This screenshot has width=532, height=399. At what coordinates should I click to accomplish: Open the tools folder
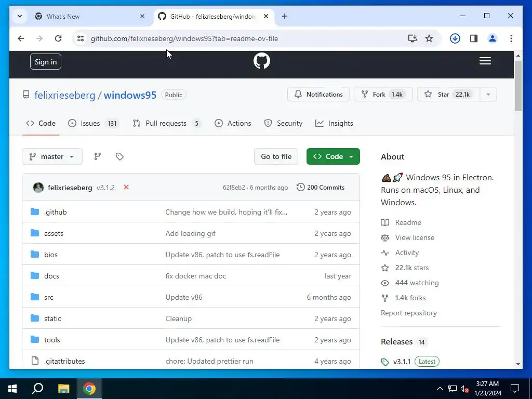click(x=52, y=340)
